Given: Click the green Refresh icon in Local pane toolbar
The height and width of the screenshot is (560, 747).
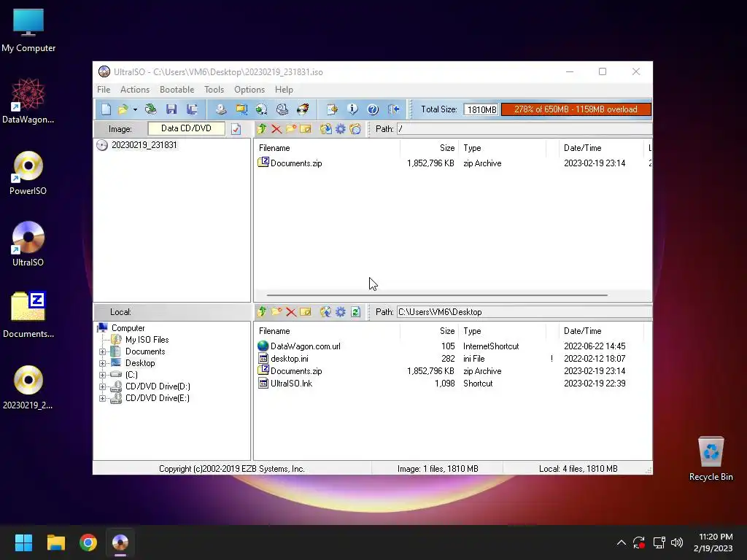Looking at the screenshot, I should pos(355,312).
